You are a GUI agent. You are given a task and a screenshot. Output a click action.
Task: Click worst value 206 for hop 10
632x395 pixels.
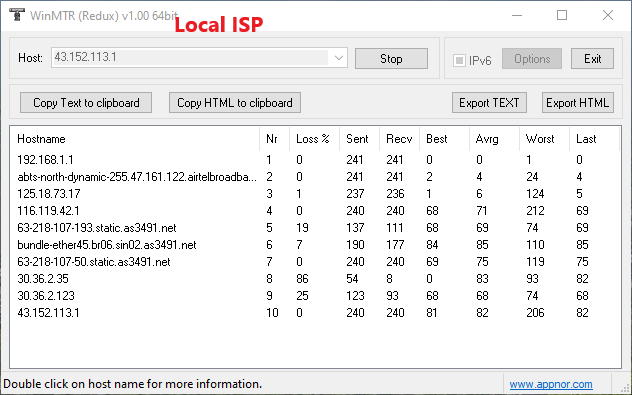(535, 313)
